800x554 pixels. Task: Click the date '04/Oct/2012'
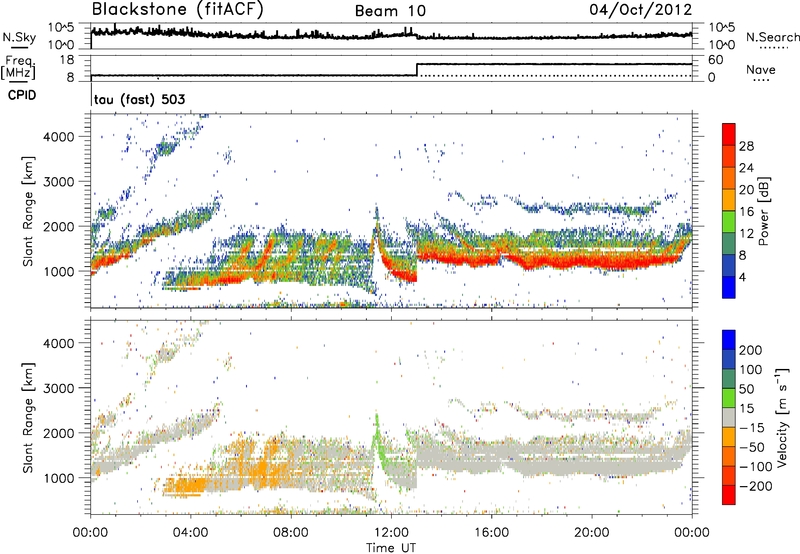tap(641, 10)
